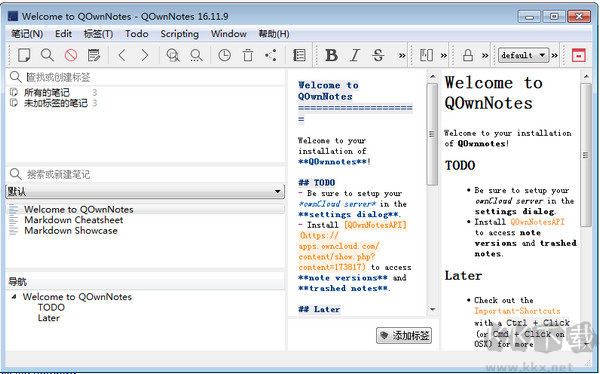Click the red distraction-free mode icon

click(579, 55)
